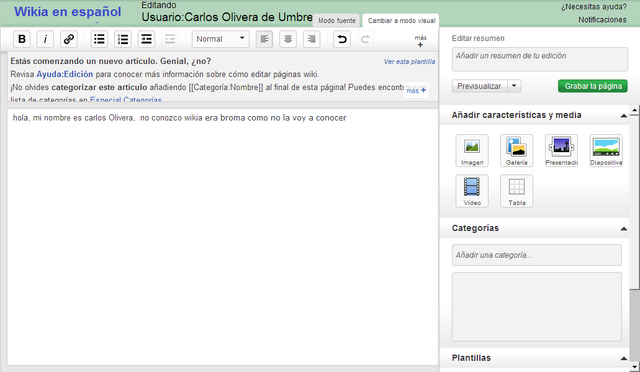Image resolution: width=640 pixels, height=372 pixels.
Task: Insert a link with the chain icon
Action: 69,39
